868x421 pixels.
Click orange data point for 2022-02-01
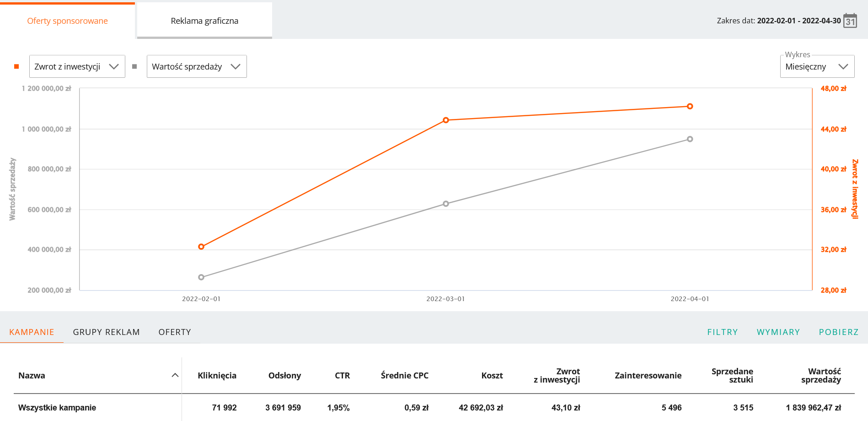click(201, 247)
